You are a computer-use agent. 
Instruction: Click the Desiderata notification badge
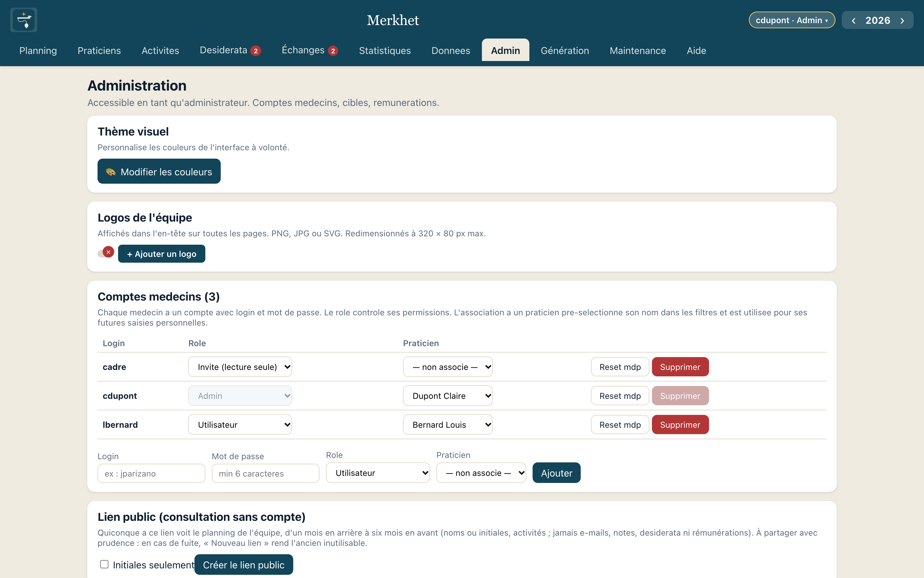255,51
